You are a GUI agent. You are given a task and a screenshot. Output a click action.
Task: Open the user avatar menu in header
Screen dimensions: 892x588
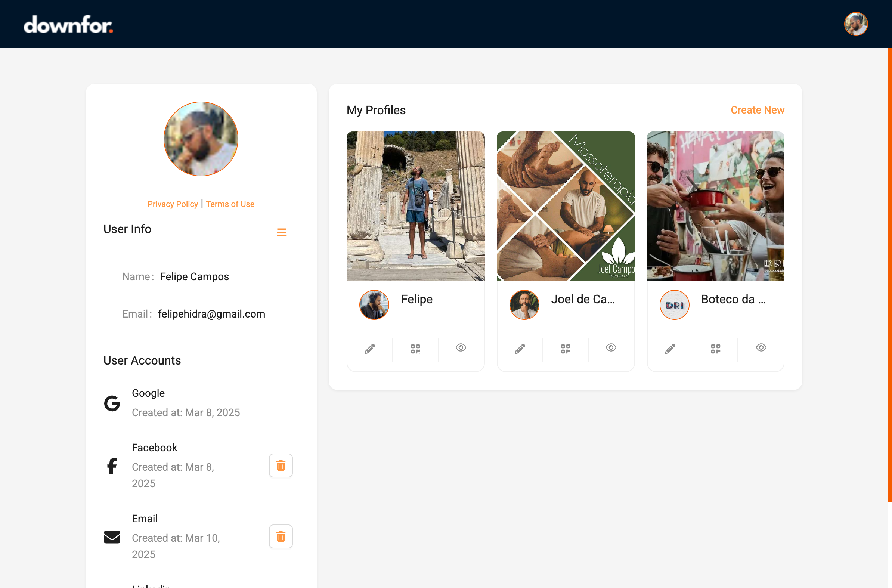[856, 24]
